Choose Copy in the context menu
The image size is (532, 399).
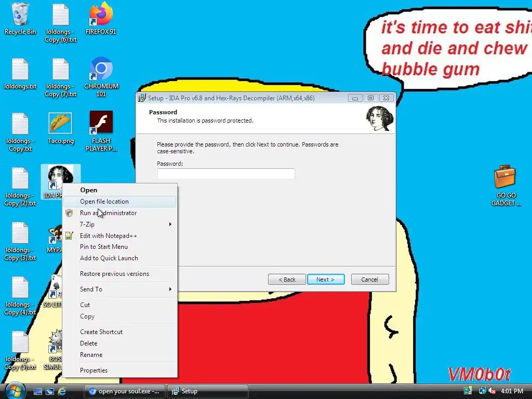pyautogui.click(x=120, y=316)
